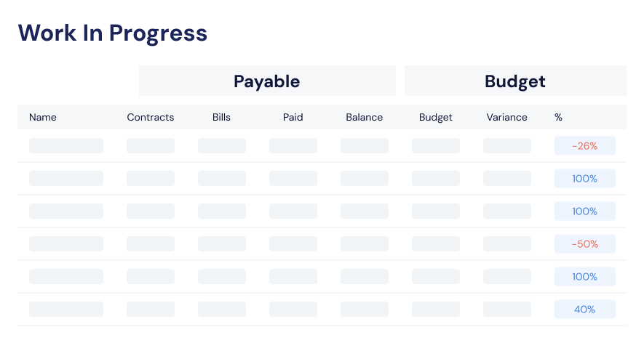This screenshot has height=343, width=644.
Task: Click the Budget column header in table
Action: [435, 117]
